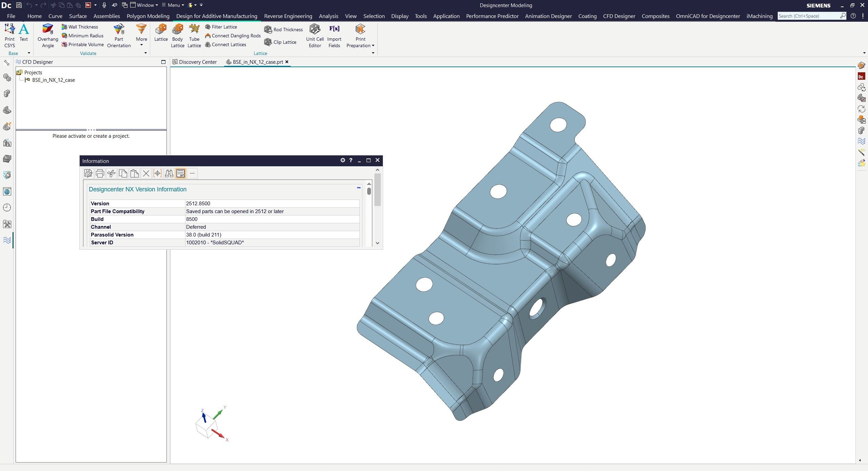The height and width of the screenshot is (471, 868).
Task: Open the Minimum Radius check
Action: point(83,36)
